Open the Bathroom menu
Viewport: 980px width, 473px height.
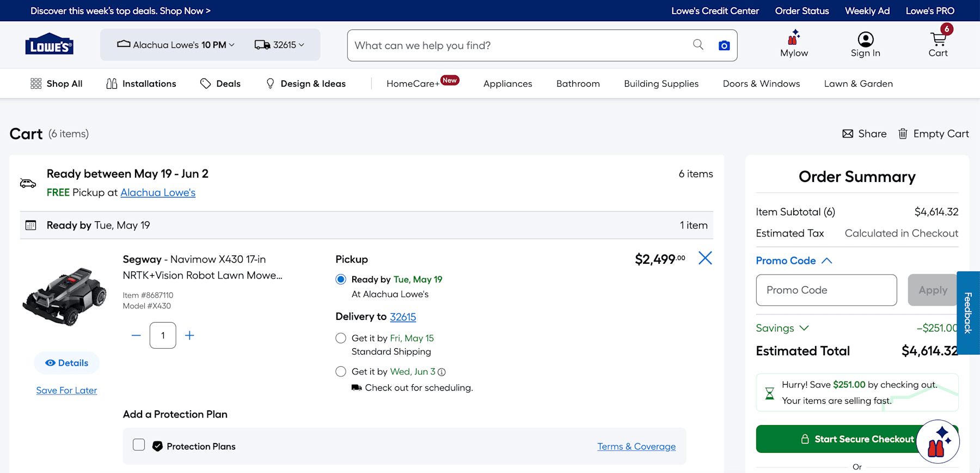578,83
